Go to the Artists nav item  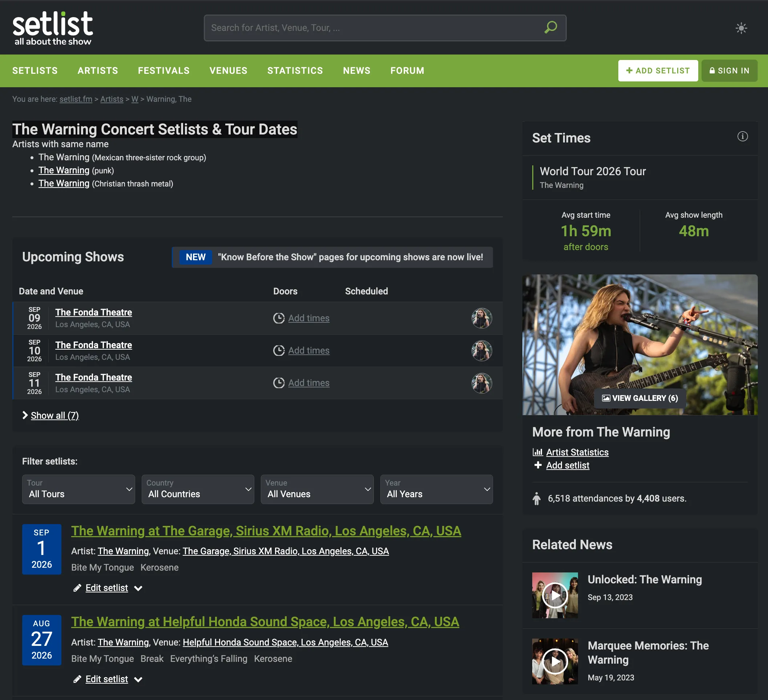(98, 71)
